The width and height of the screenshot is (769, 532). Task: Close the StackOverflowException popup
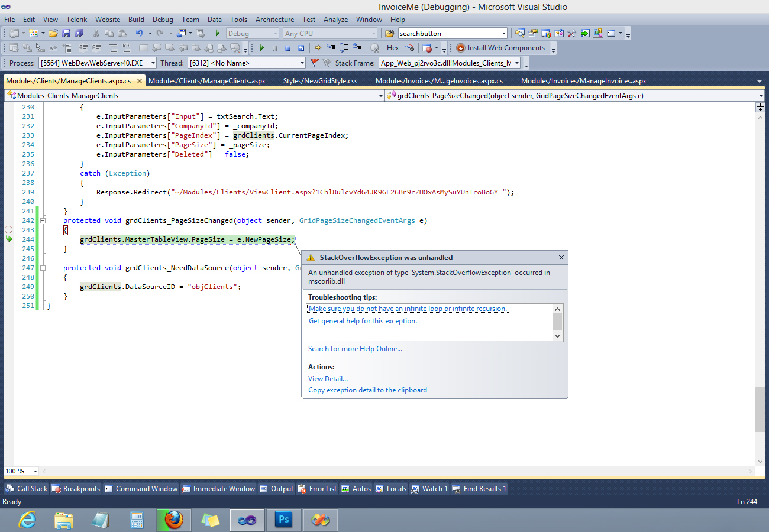click(x=561, y=258)
